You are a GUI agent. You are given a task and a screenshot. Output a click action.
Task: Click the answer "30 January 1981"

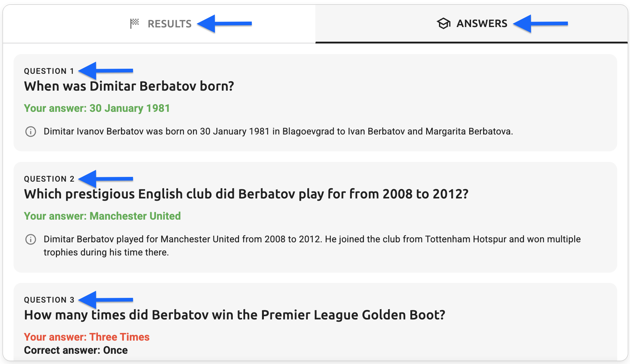[x=129, y=108]
